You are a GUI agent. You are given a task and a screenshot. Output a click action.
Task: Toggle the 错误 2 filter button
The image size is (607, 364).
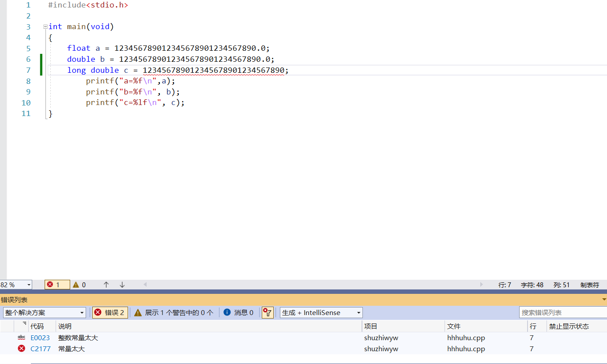[110, 313]
